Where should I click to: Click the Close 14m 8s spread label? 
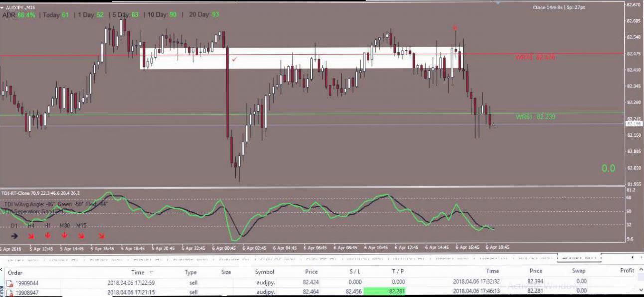559,8
